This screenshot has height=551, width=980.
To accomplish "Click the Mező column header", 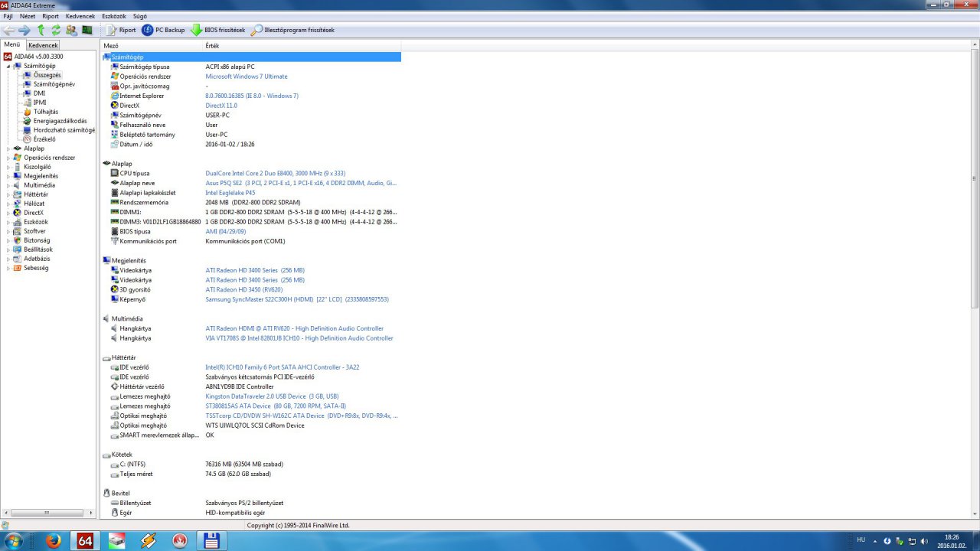I will click(x=152, y=46).
